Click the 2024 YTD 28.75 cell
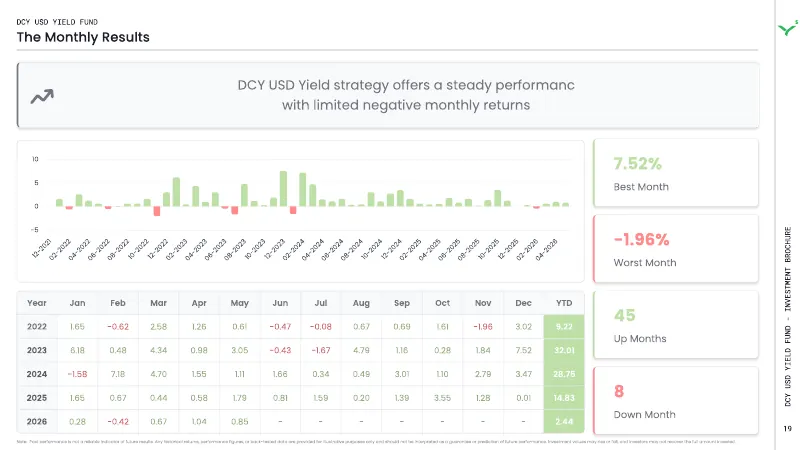 pyautogui.click(x=564, y=374)
